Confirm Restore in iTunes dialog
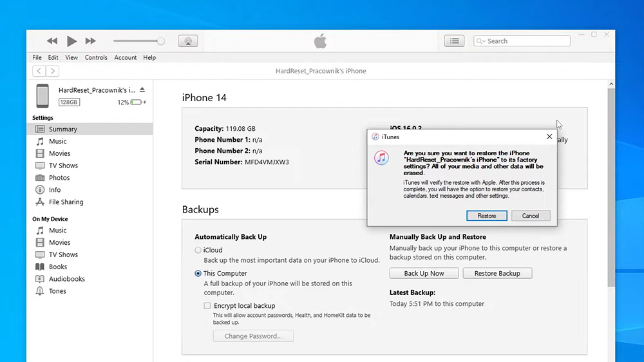This screenshot has width=644, height=362. tap(487, 216)
